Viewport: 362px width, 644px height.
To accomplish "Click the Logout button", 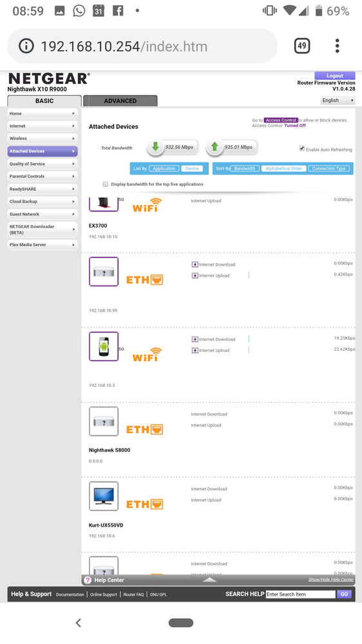I will click(x=334, y=75).
